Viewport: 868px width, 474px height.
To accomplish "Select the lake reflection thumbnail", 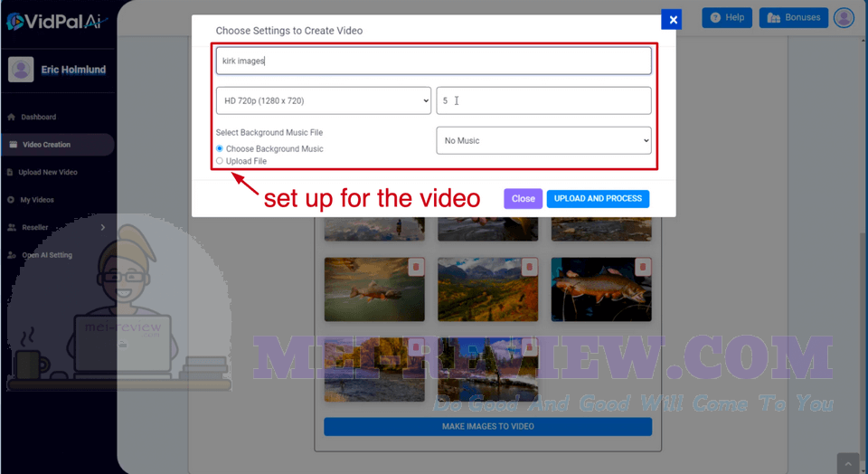I will coord(487,369).
